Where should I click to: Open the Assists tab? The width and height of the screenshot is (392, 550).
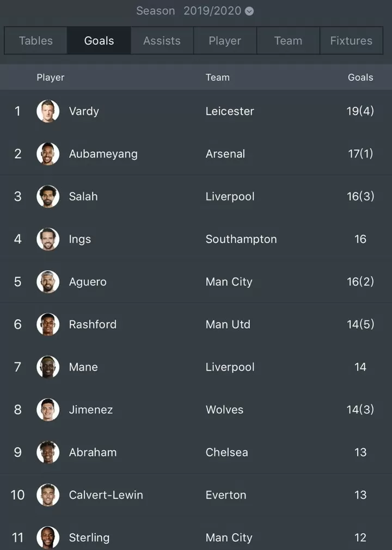pyautogui.click(x=162, y=41)
